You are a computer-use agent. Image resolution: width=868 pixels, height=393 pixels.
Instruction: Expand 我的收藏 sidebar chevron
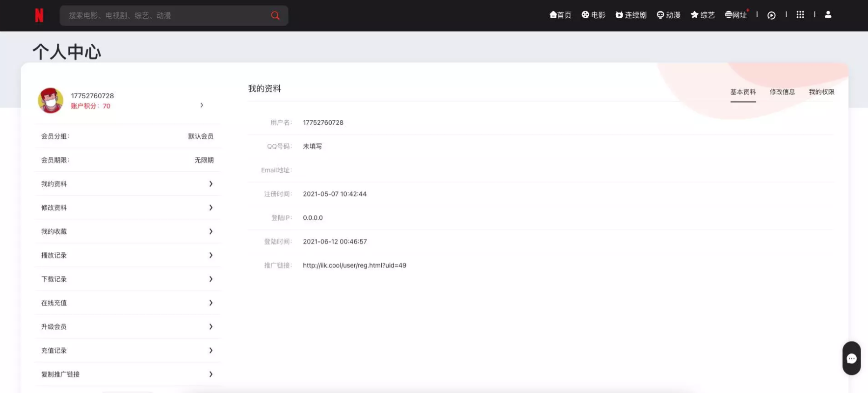211,231
